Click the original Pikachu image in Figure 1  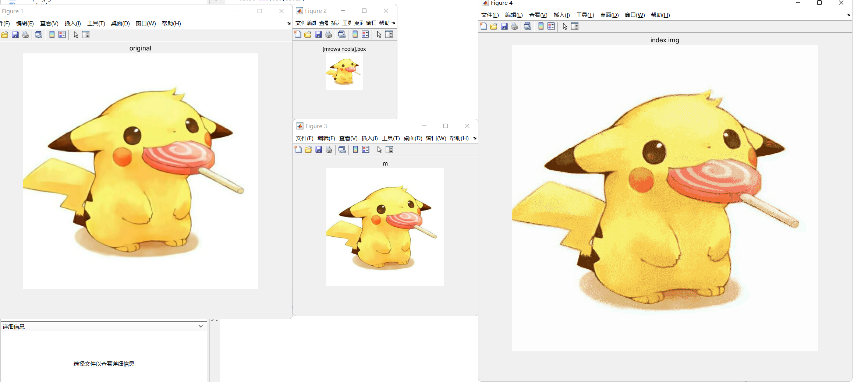[x=141, y=171]
